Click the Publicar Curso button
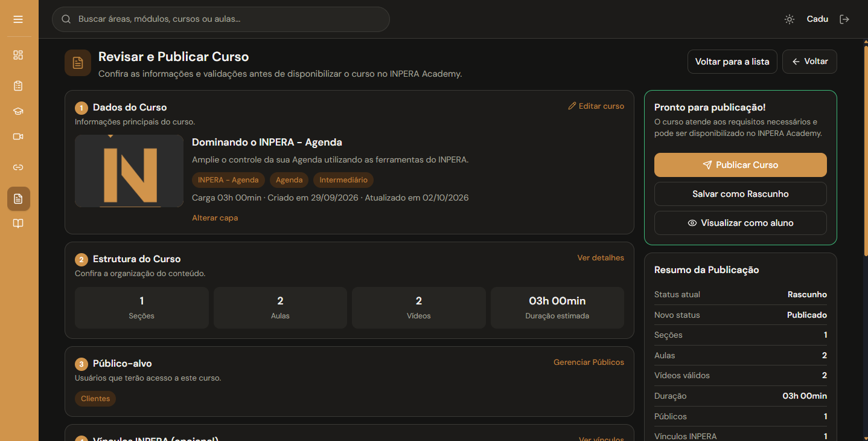868x441 pixels. [x=741, y=165]
